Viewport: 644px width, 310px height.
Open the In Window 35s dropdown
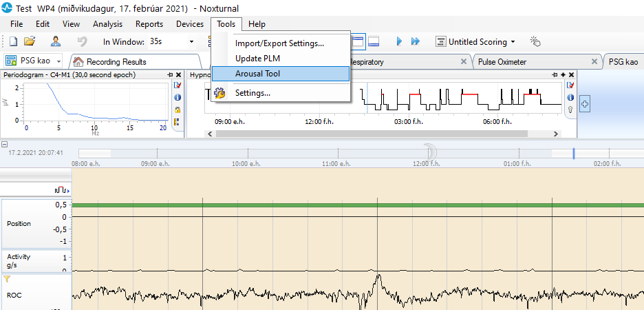click(191, 41)
